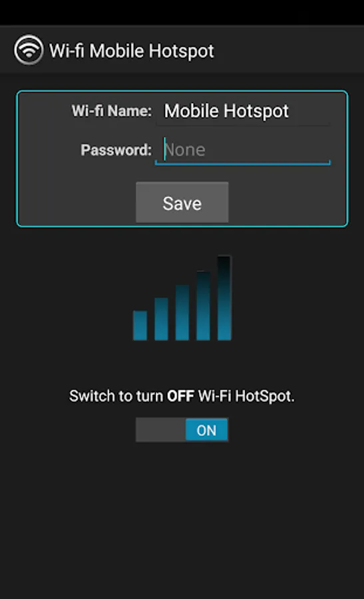Tap the gray half of the hotspot switch
364x599 pixels.
[x=161, y=430]
